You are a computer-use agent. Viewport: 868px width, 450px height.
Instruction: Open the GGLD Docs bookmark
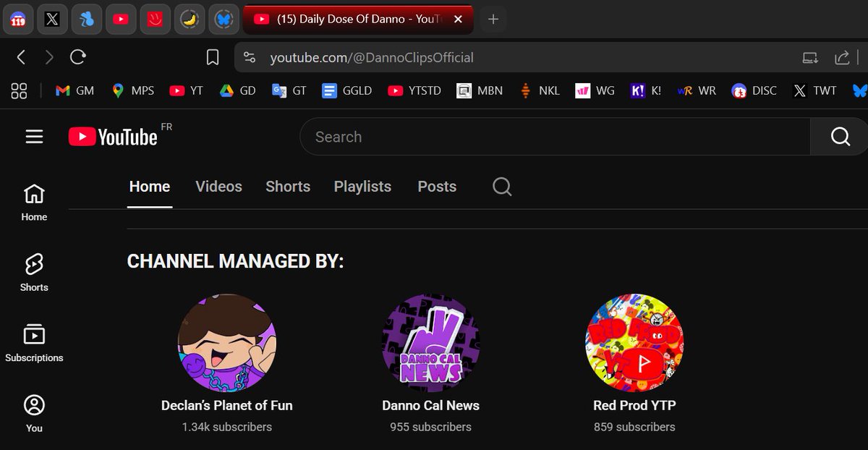(347, 90)
